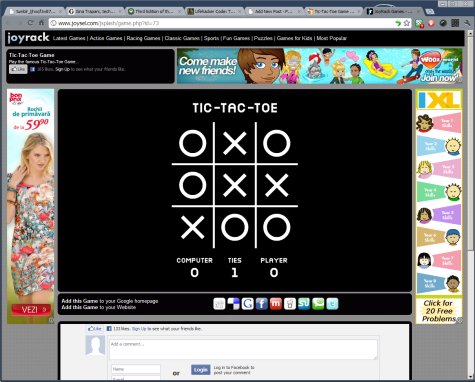Viewport: 475px width, 382px height.
Task: Focus the Add a comment box
Action: (x=243, y=349)
